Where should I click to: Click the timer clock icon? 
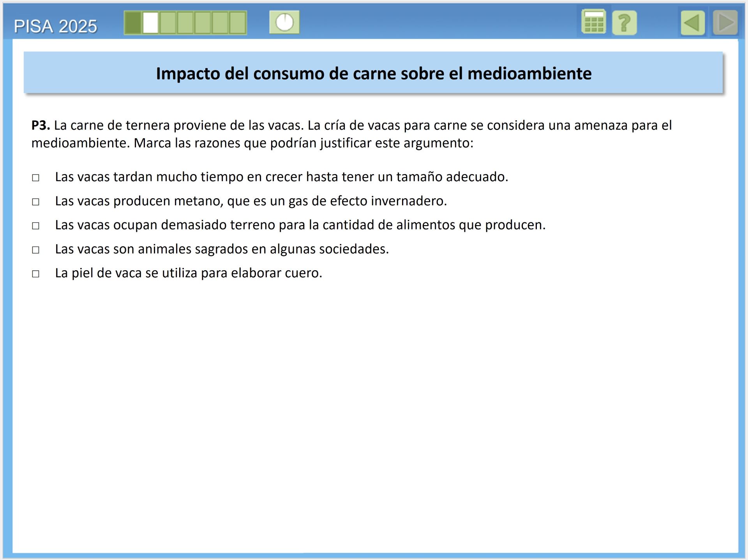[284, 22]
